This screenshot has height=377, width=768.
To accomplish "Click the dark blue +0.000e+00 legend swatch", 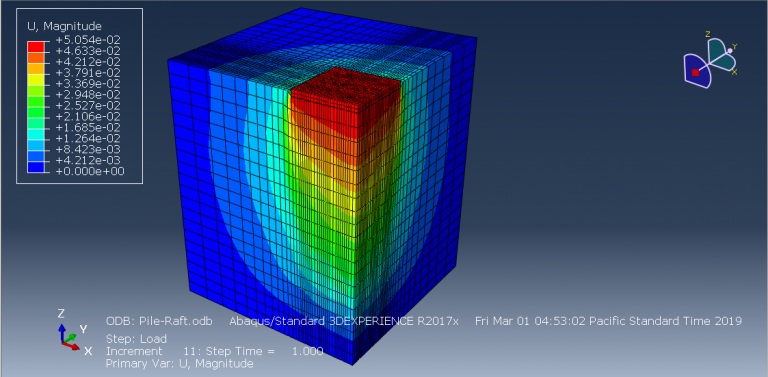I will tap(35, 168).
